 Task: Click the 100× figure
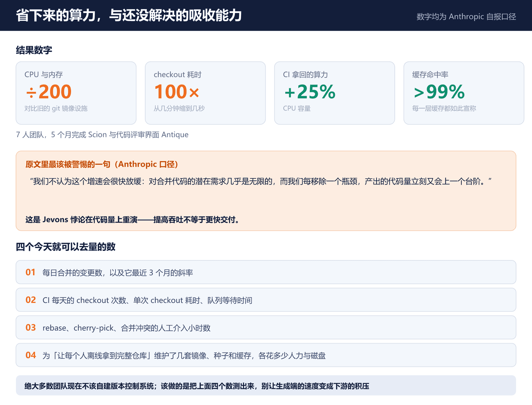tap(177, 92)
